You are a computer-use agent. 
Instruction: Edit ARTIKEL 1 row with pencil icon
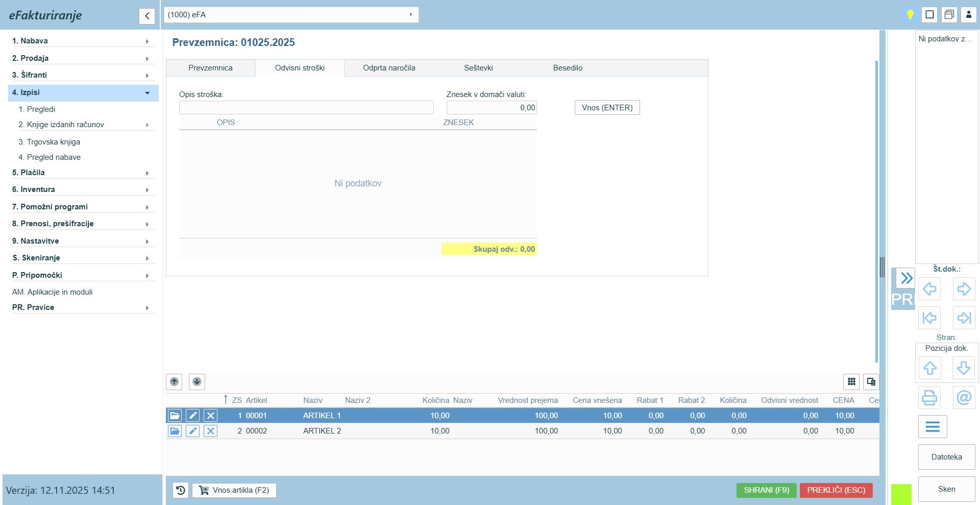192,416
